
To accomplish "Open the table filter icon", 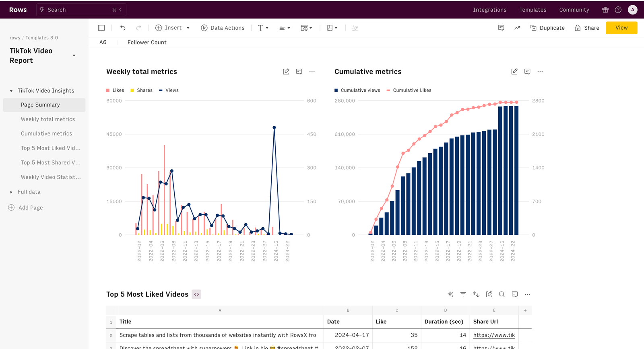I will tap(463, 294).
